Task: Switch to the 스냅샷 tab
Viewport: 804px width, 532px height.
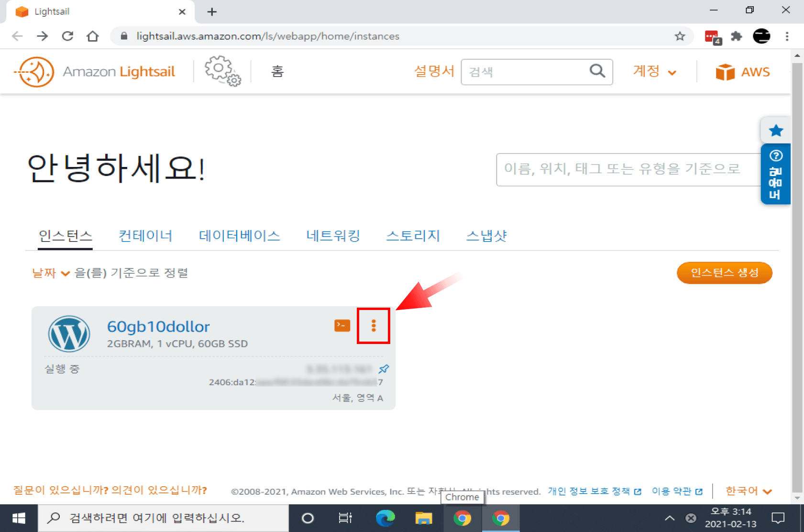Action: pos(486,236)
